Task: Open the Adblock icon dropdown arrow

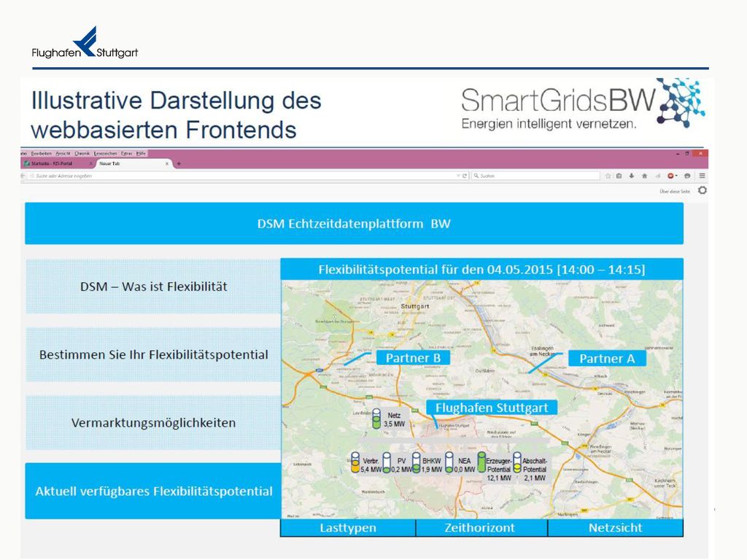Action: pos(676,176)
